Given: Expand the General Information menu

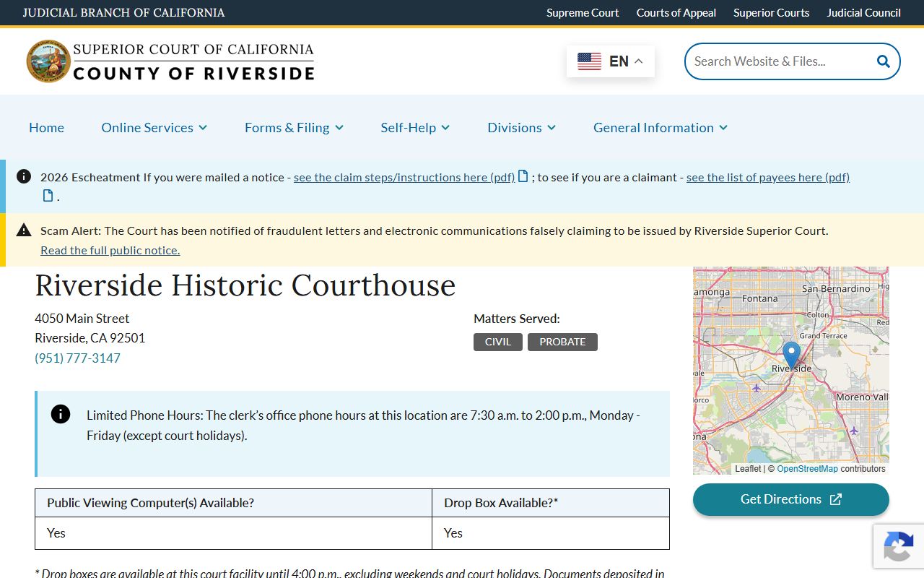Looking at the screenshot, I should tap(661, 127).
